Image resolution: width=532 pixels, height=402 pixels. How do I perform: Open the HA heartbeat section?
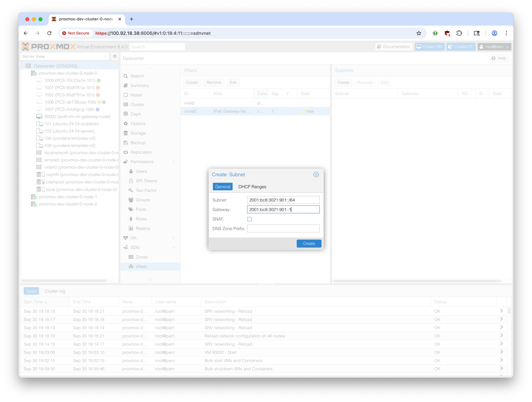[x=133, y=238]
